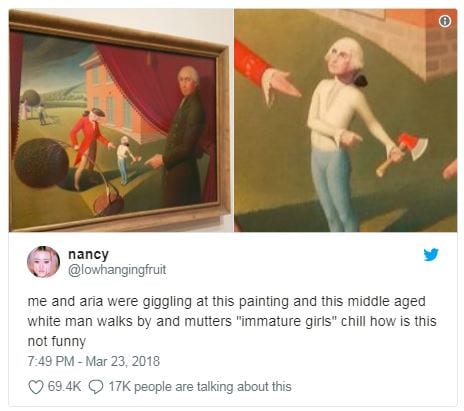Click the round tree in the left painting
This screenshot has width=464, height=411.
pyautogui.click(x=41, y=163)
